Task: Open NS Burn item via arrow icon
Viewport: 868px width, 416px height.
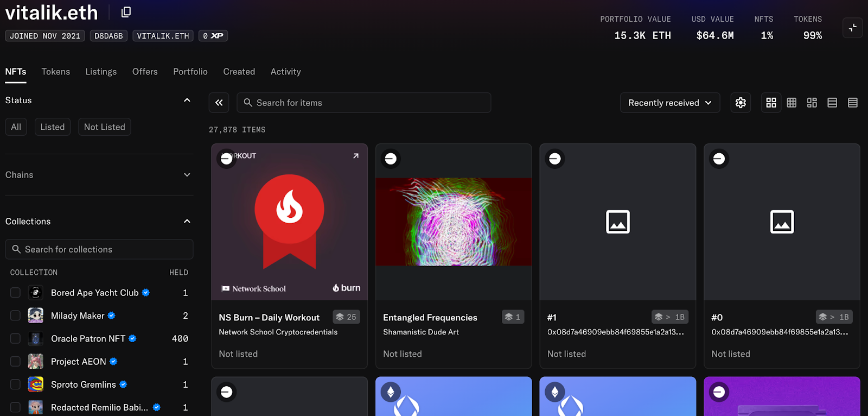Action: (x=356, y=156)
